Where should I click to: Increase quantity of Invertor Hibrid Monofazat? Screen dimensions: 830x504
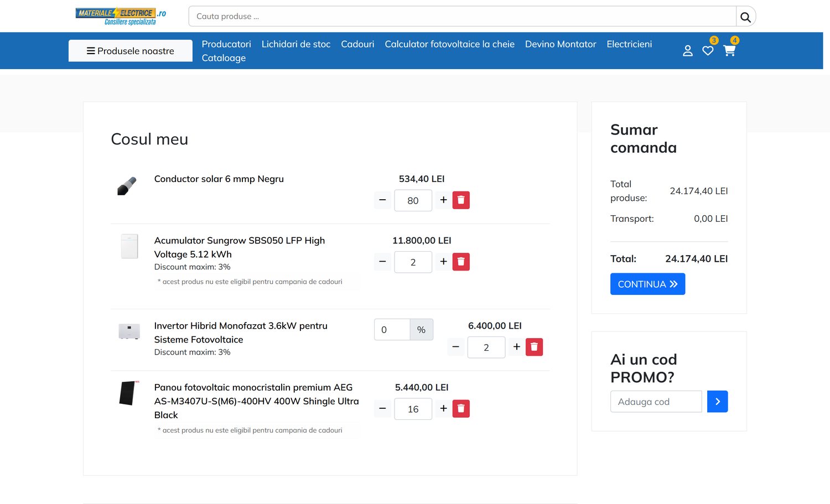coord(516,347)
